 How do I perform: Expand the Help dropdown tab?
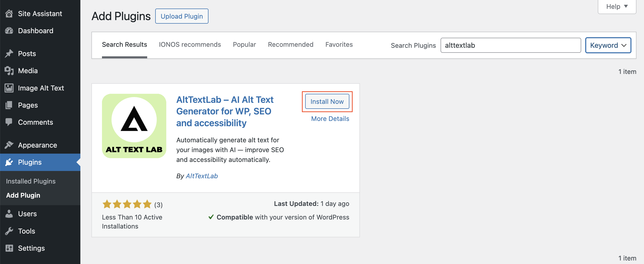coord(617,7)
